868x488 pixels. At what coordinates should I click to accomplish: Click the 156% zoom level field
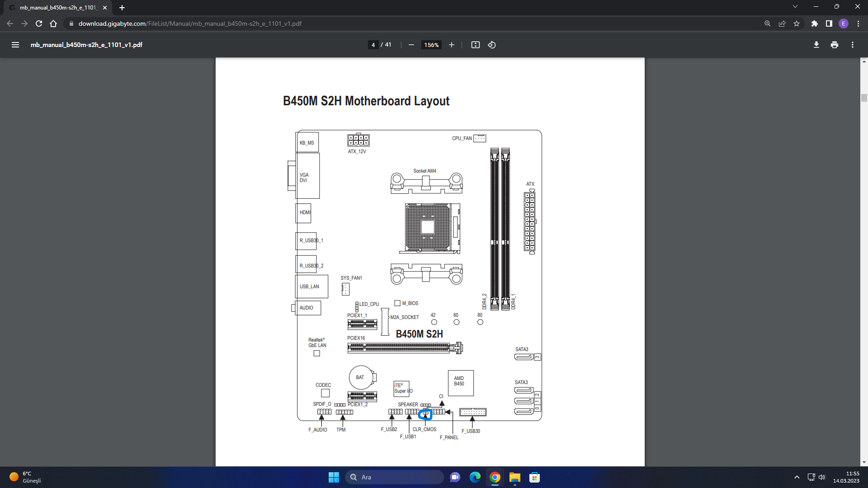[431, 45]
